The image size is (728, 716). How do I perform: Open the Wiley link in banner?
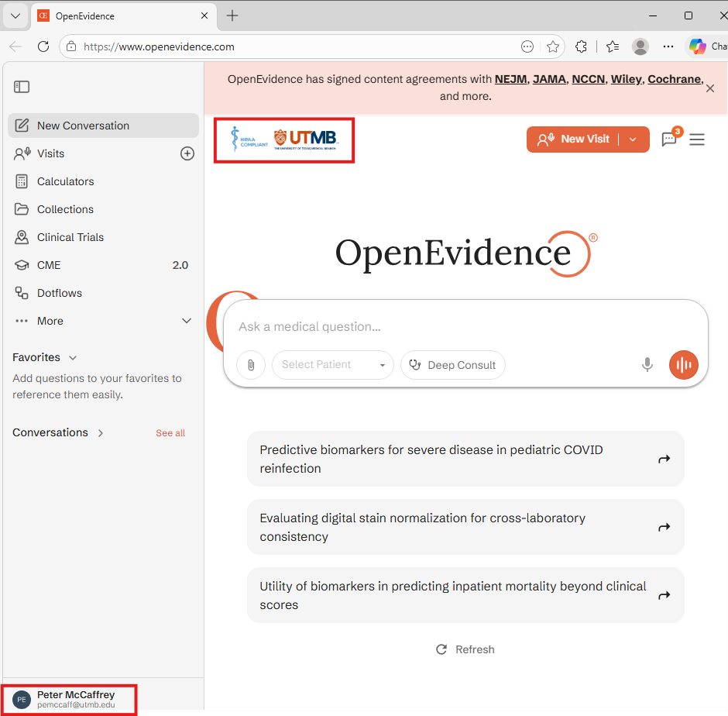627,79
